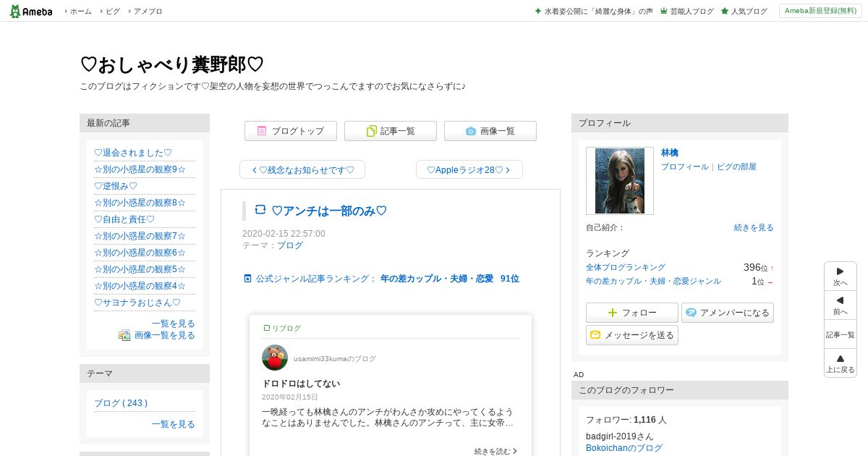Screen dimensions: 868x456
Task: Open 芸能人ブログ crown icon link
Action: tap(663, 12)
